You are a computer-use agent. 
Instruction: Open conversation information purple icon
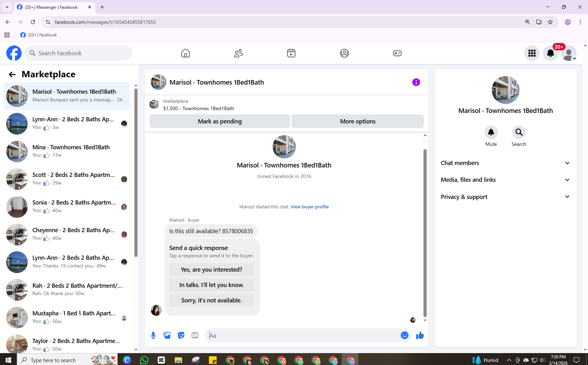tap(416, 82)
